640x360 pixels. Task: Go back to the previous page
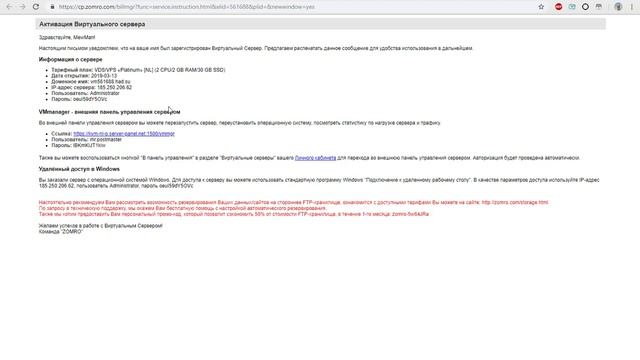point(9,7)
